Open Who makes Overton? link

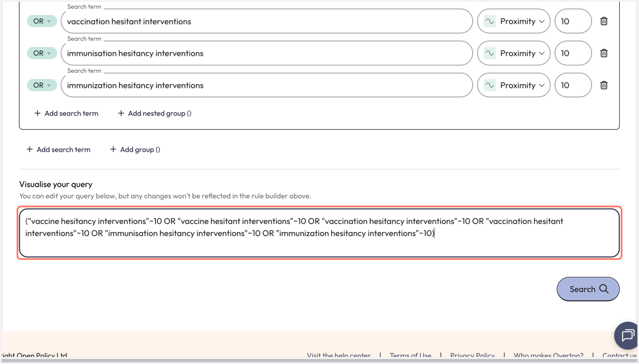[x=548, y=355]
